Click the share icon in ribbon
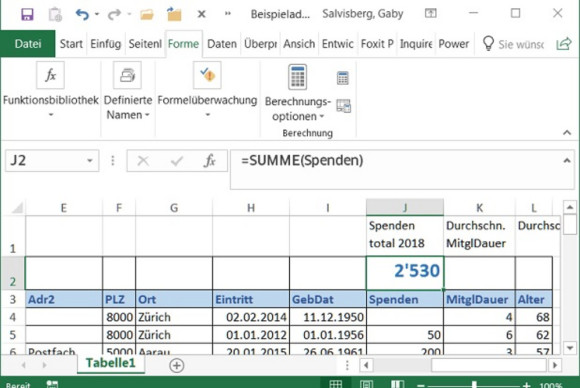580x388 pixels. (x=564, y=44)
